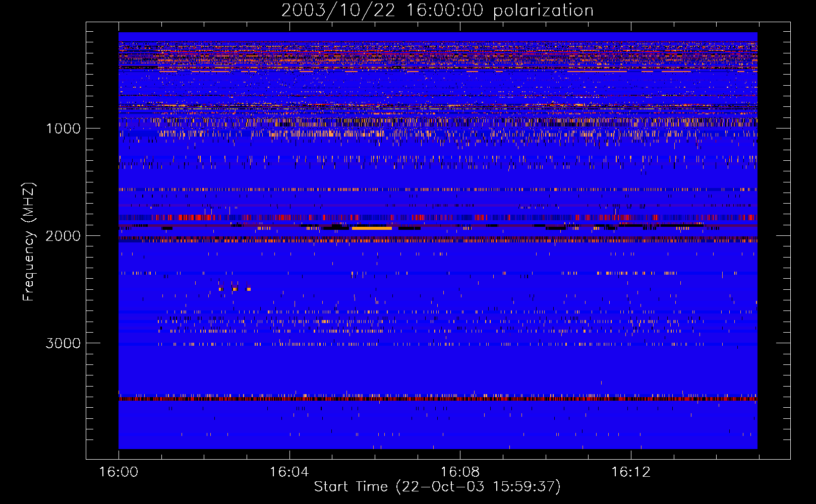Screen dimensions: 816x504
Task: Click the 2000 frequency tick label
Action: click(x=63, y=236)
